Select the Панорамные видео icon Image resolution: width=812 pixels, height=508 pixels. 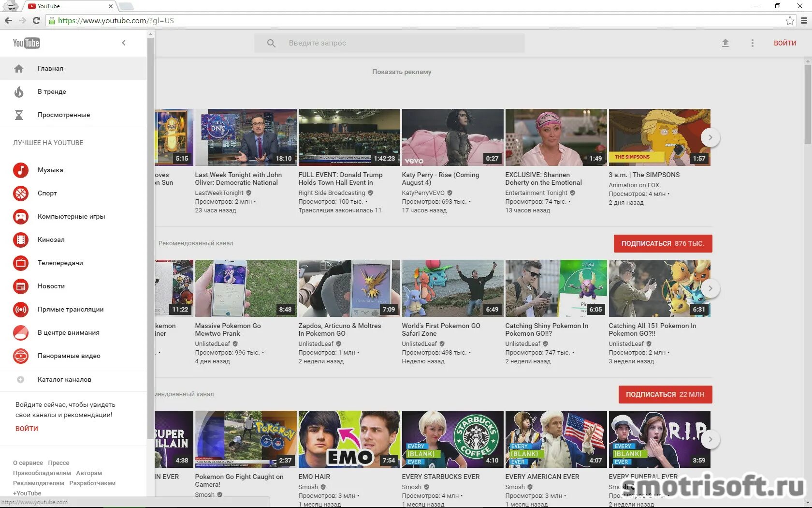pyautogui.click(x=20, y=356)
